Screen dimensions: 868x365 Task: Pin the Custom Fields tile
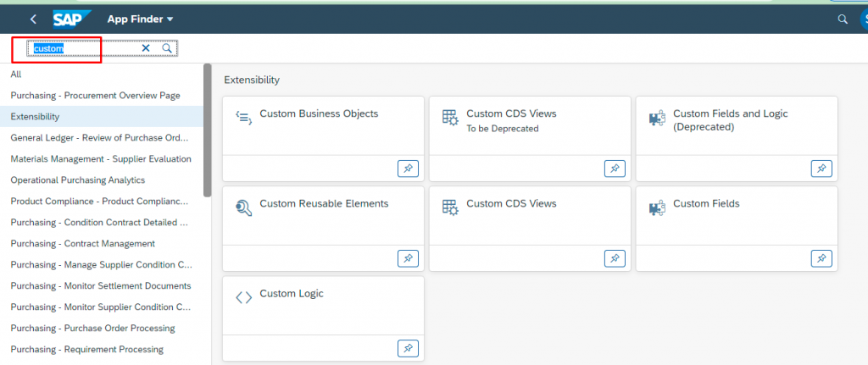821,258
